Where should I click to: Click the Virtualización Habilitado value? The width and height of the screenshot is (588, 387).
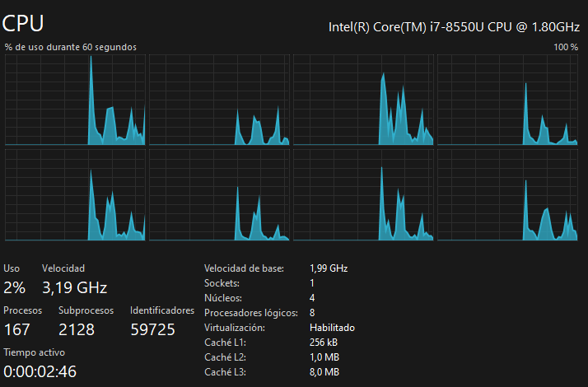(332, 328)
